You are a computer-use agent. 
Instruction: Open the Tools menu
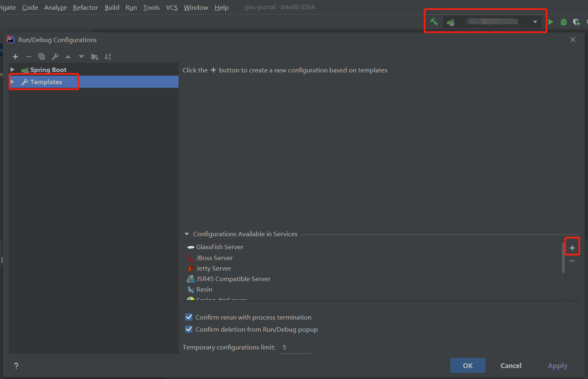(151, 7)
